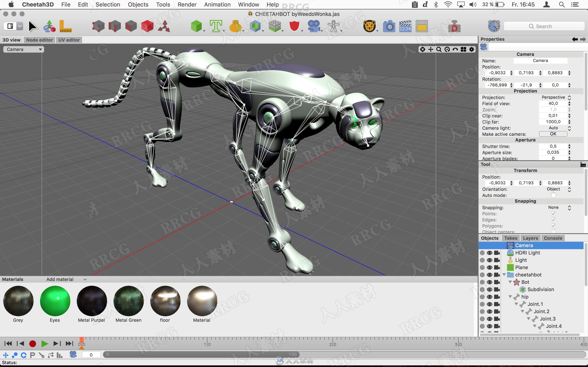Click Add material button
The height and width of the screenshot is (367, 588).
coord(65,279)
